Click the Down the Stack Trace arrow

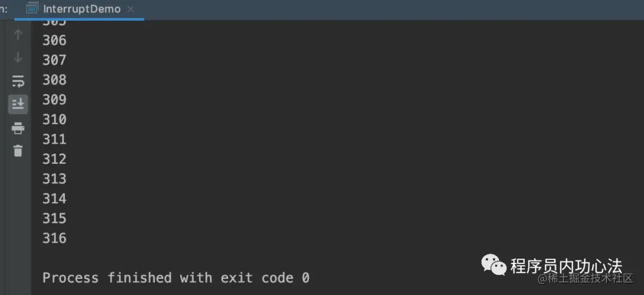click(18, 58)
